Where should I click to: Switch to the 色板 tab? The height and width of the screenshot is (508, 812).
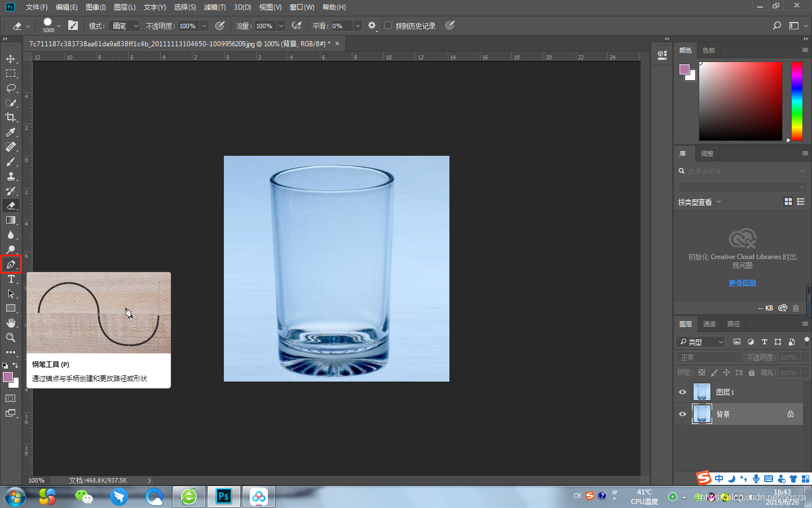point(709,50)
